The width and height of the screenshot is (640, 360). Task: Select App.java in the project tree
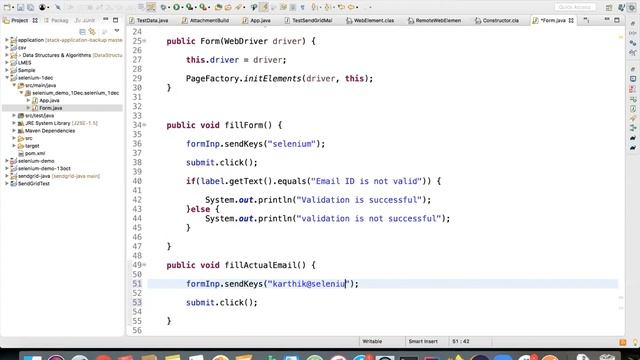49,100
